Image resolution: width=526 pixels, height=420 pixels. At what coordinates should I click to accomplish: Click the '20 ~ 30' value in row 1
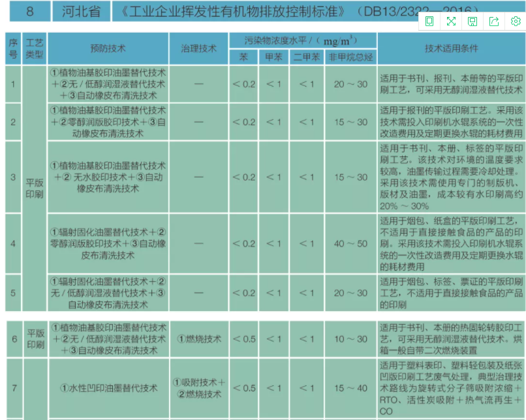click(350, 84)
